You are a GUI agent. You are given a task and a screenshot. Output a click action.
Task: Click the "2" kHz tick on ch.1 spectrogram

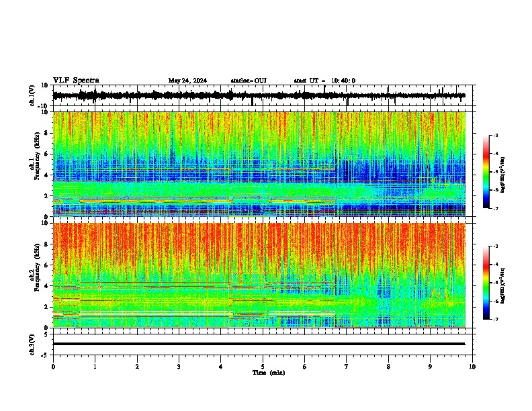(46, 195)
